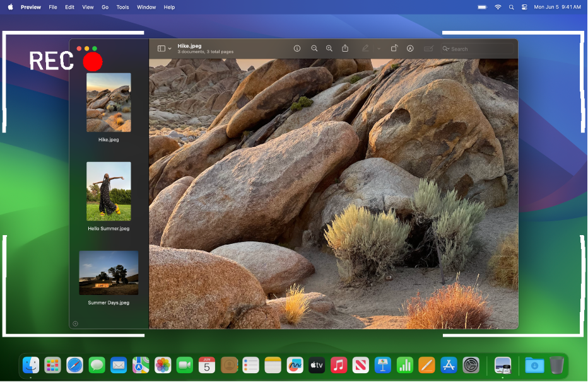Select the Hello Summer.jpeg thumbnail
Viewport: 588px width, 382px height.
pos(109,190)
